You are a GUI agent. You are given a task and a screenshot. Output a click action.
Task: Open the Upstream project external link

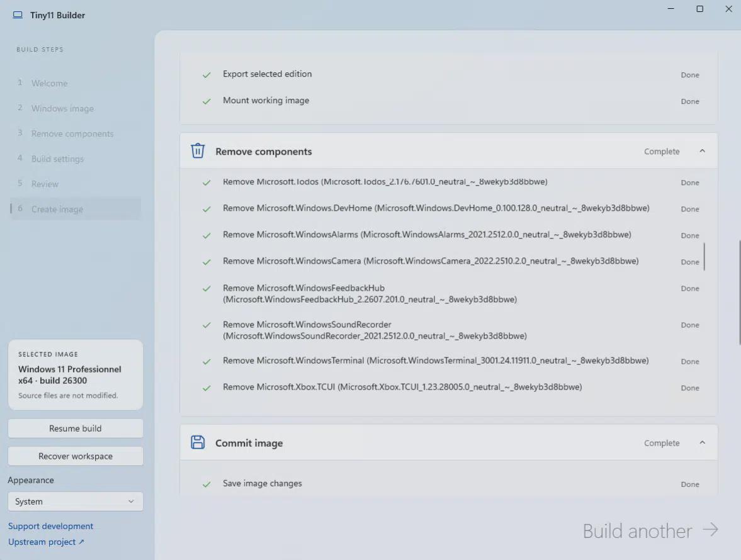tap(46, 542)
